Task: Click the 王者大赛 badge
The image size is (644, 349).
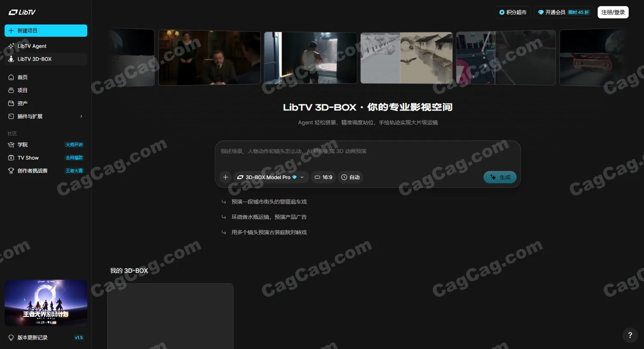Action: [74, 170]
